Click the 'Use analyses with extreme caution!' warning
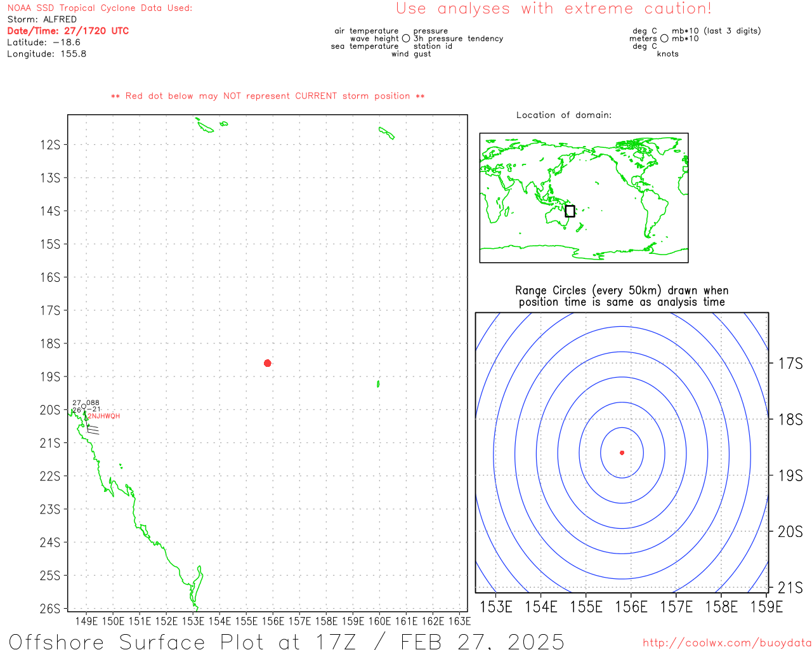 click(554, 9)
